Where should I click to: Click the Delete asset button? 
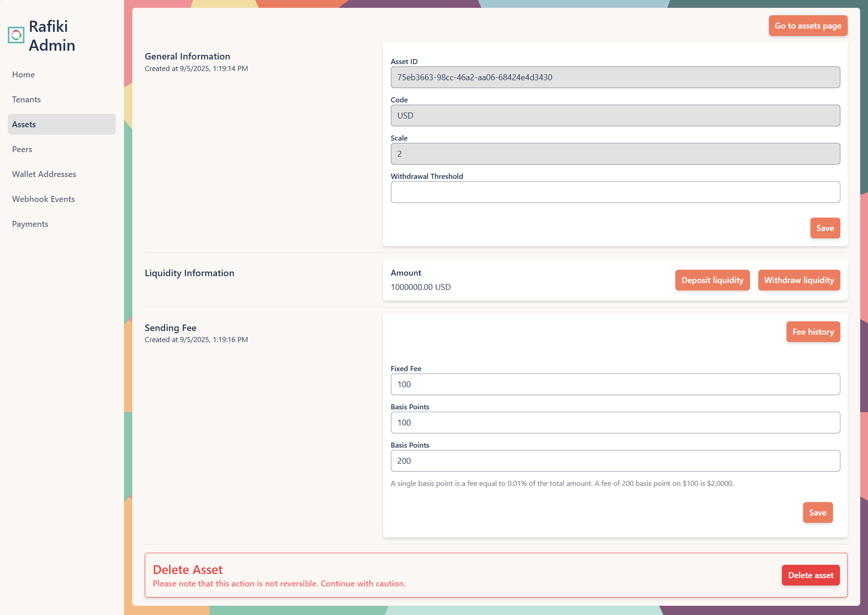coord(810,575)
